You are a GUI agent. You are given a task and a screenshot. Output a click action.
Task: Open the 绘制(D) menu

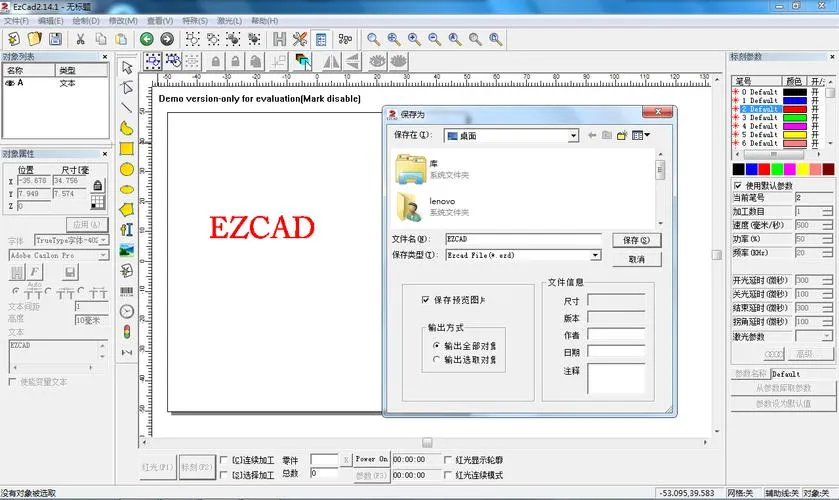(x=86, y=21)
